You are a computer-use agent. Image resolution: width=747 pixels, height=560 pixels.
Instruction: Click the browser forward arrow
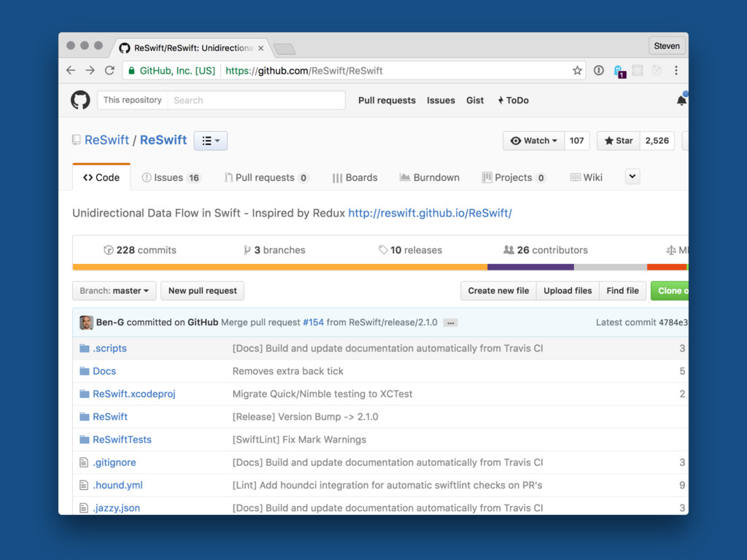coord(90,71)
